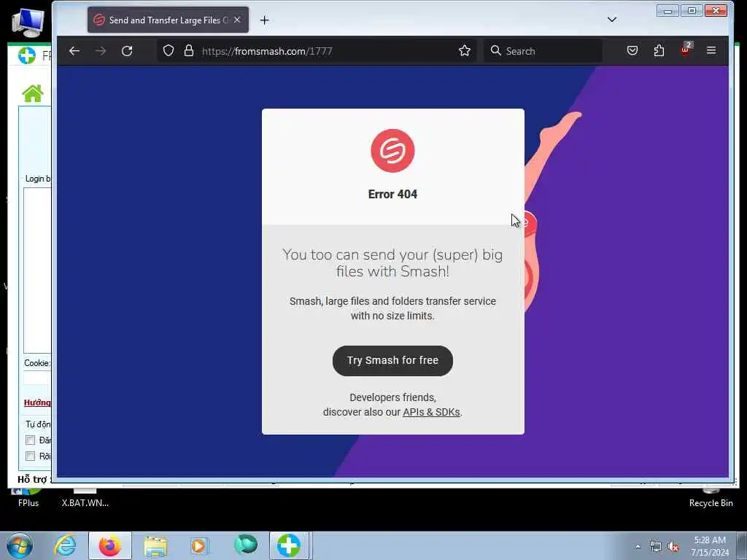Open the X.BAT.WN desktop file
This screenshot has width=747, height=560.
point(85,497)
